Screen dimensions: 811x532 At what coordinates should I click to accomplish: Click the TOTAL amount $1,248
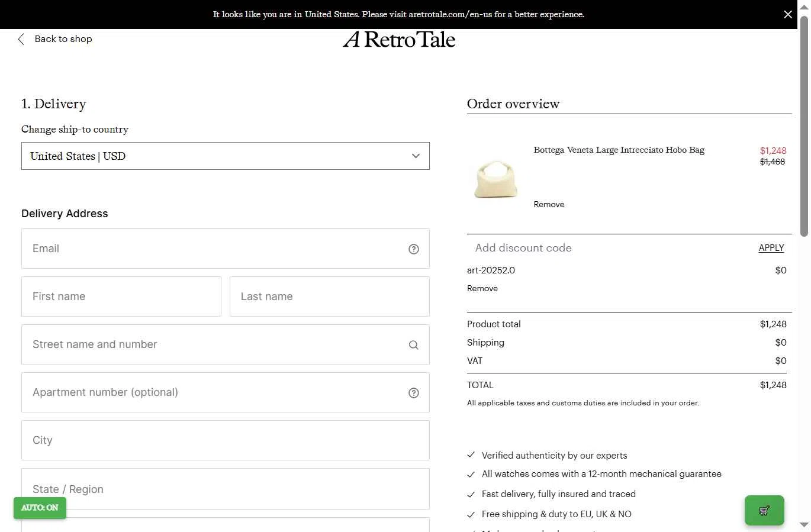point(773,385)
